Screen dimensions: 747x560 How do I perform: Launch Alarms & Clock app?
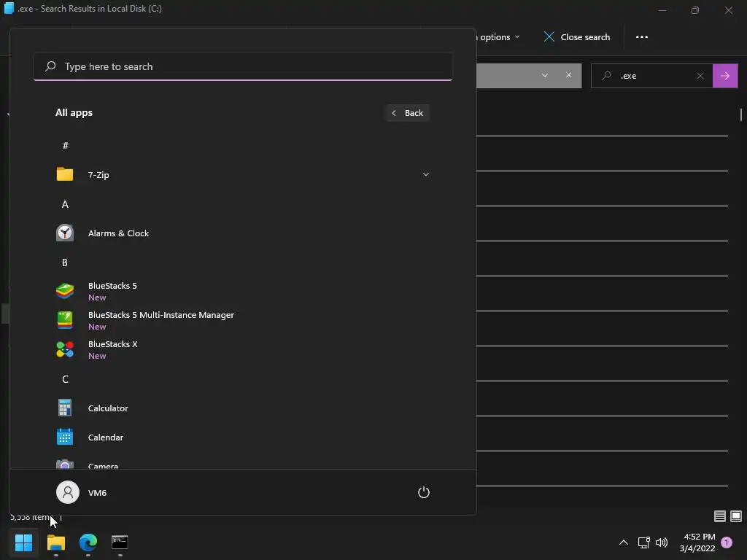pos(242,233)
